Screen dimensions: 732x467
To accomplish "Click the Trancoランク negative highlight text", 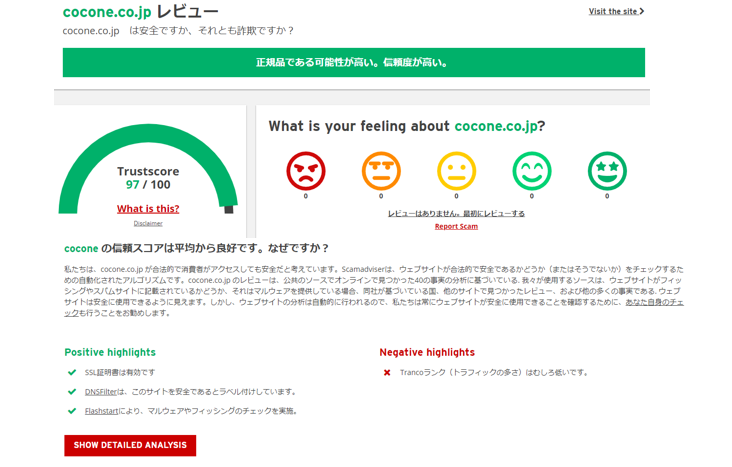I will point(493,372).
